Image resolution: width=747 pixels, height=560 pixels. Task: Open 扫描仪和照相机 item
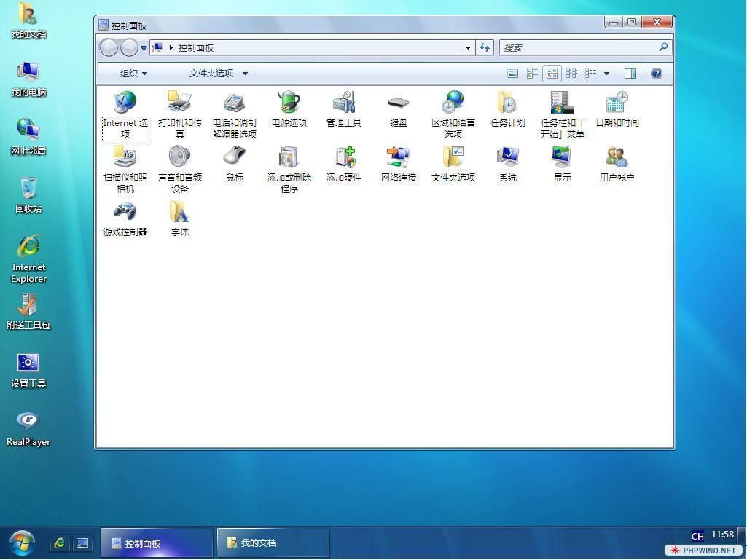tap(125, 170)
